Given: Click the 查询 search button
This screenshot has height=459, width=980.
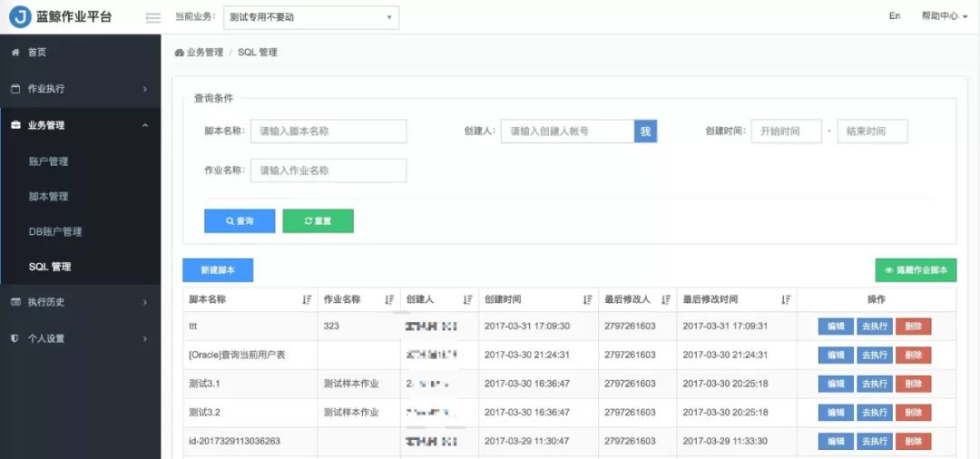Looking at the screenshot, I should (240, 221).
